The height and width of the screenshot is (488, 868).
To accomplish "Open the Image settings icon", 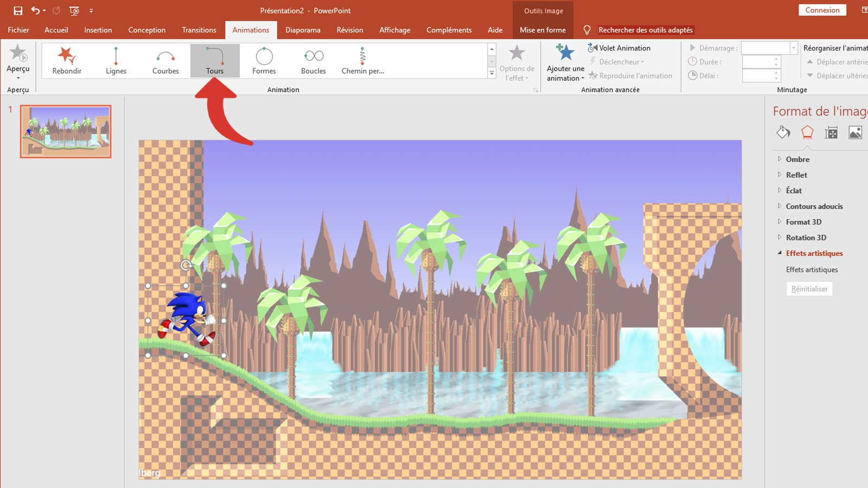I will tap(855, 132).
